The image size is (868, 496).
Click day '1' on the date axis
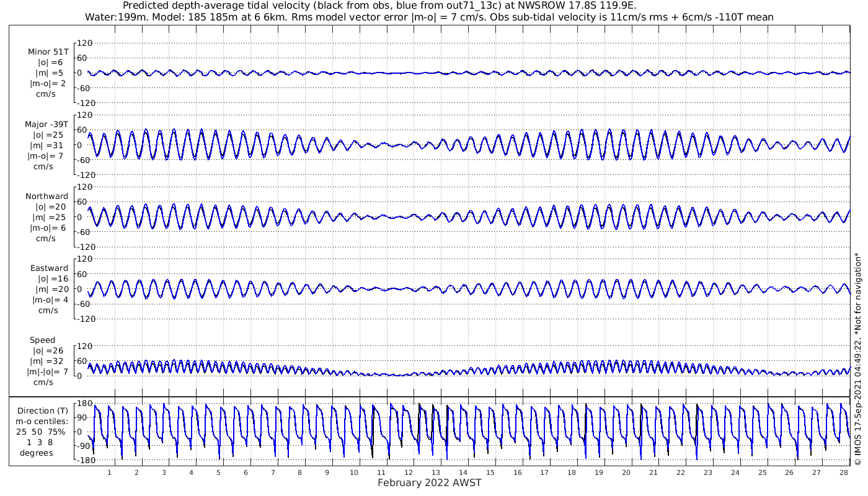tap(110, 473)
